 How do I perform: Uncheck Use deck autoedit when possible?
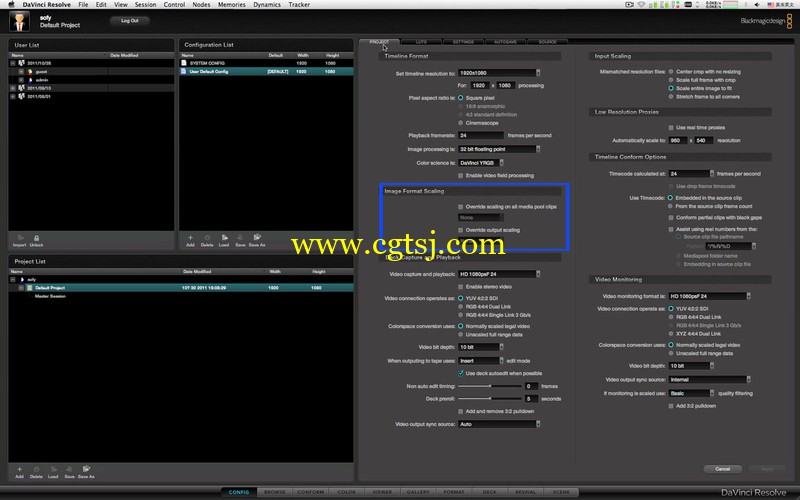[461, 373]
